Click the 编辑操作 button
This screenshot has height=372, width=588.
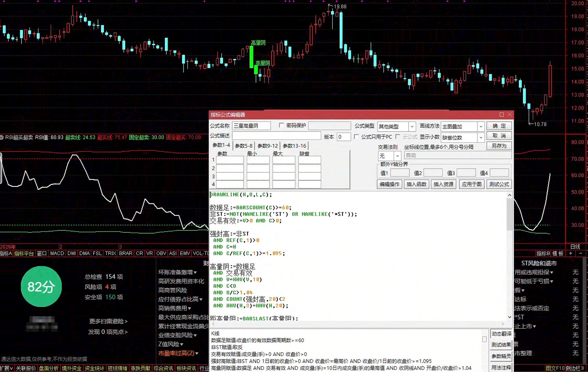[389, 184]
